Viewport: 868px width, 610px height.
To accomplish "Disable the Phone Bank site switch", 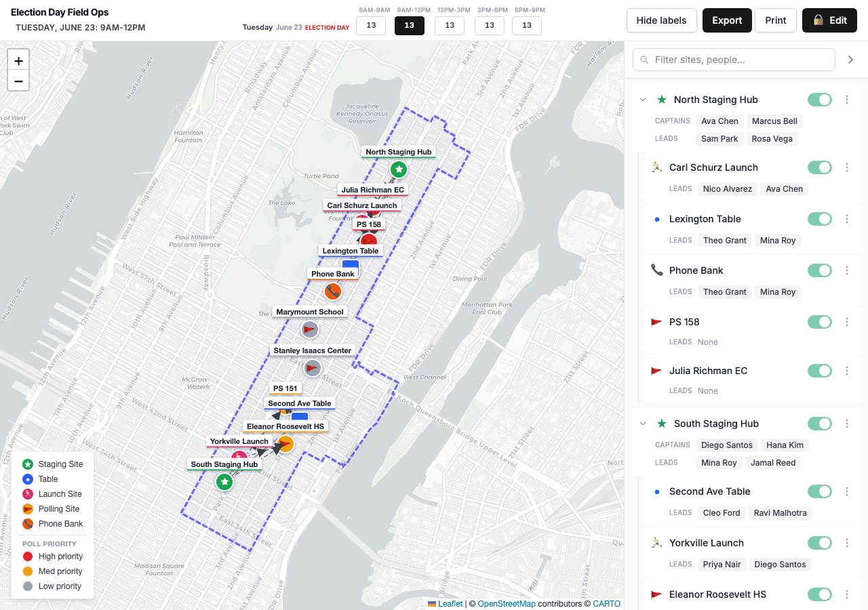I will [820, 270].
